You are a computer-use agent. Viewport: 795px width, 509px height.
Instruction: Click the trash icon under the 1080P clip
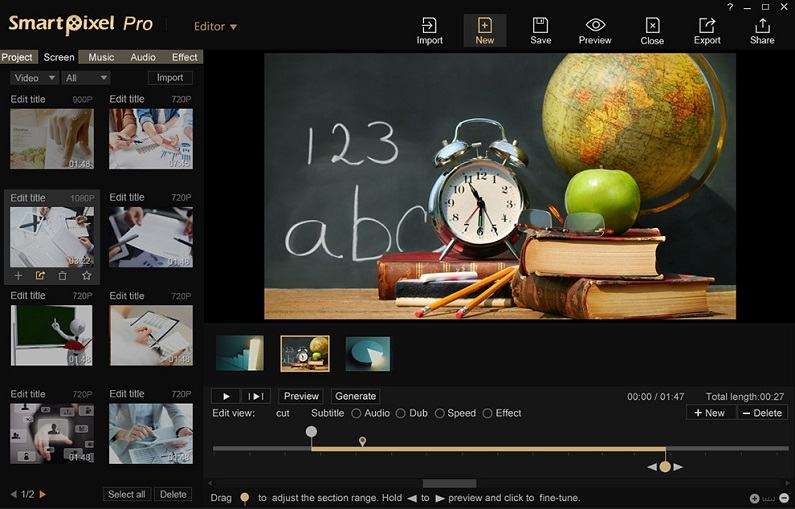(63, 276)
